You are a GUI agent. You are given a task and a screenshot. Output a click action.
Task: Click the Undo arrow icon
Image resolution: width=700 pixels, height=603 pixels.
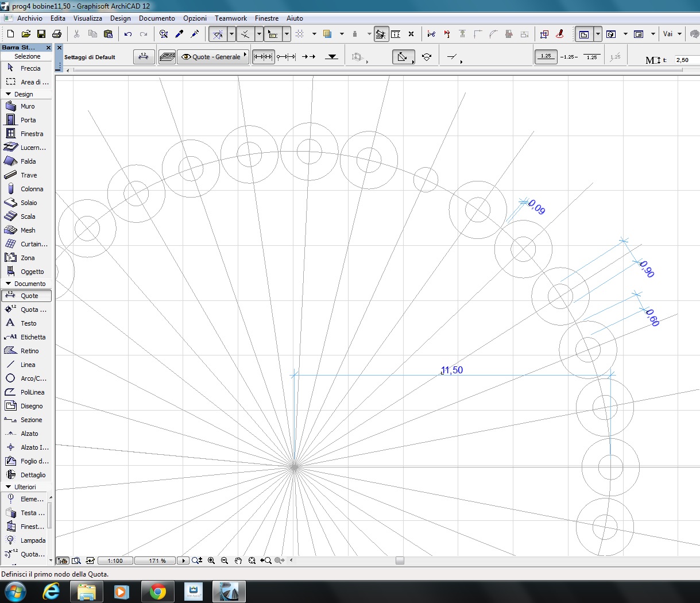pos(128,34)
